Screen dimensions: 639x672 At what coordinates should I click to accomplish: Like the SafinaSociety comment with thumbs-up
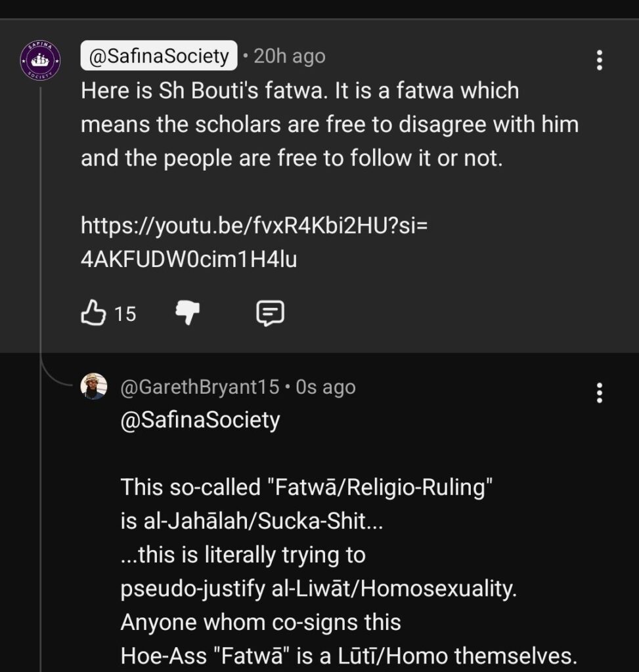(x=93, y=314)
